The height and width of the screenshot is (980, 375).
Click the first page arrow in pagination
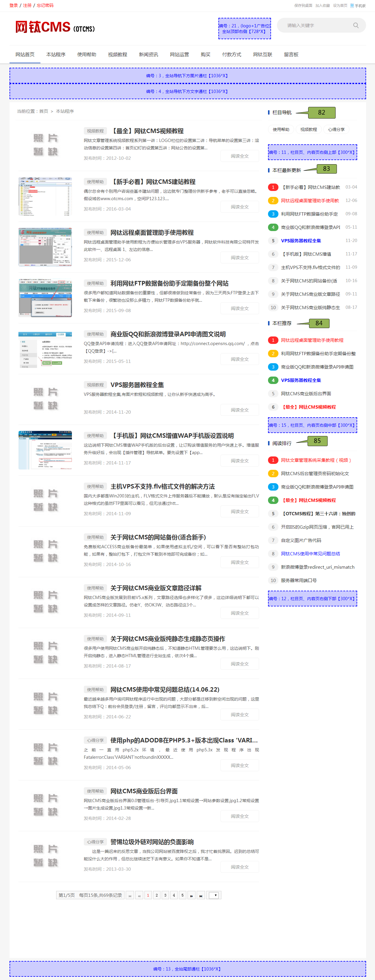point(130,896)
